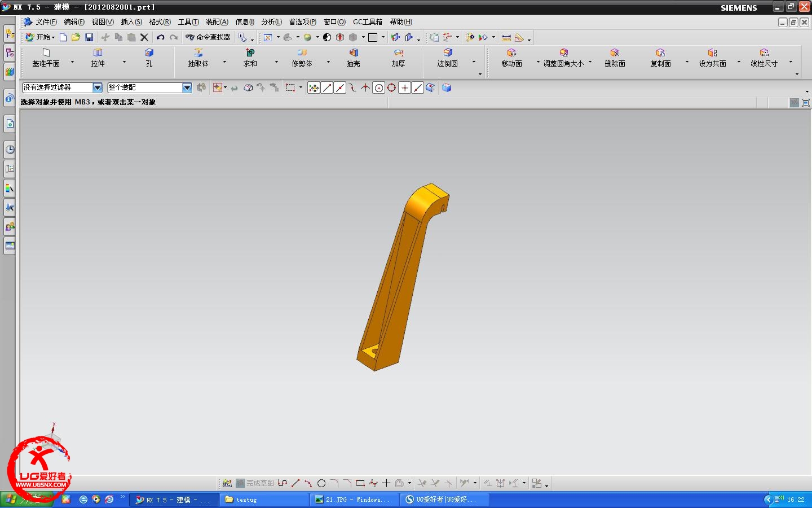812x508 pixels.
Task: Open the GC Toolkit (GC工具箱) menu
Action: 368,22
